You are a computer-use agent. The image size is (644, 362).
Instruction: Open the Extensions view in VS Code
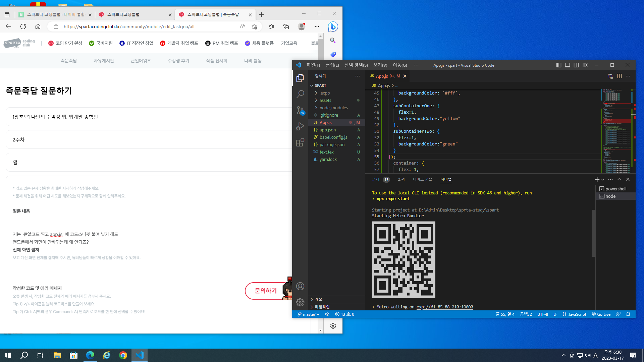click(x=300, y=142)
